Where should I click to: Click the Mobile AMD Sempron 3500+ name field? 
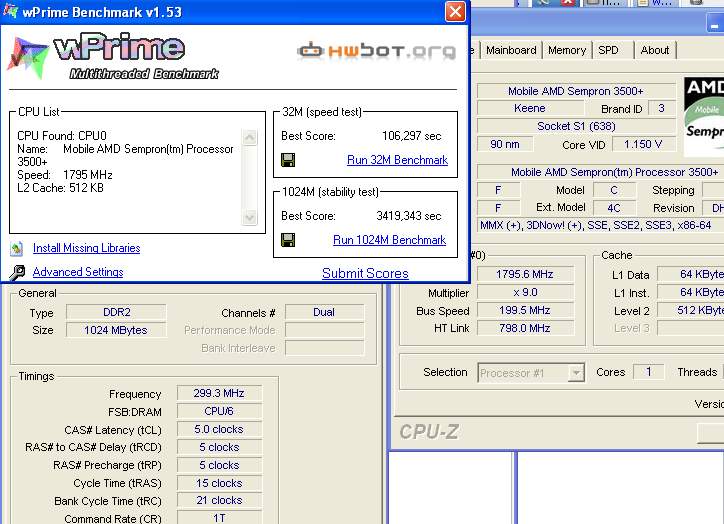(x=576, y=91)
